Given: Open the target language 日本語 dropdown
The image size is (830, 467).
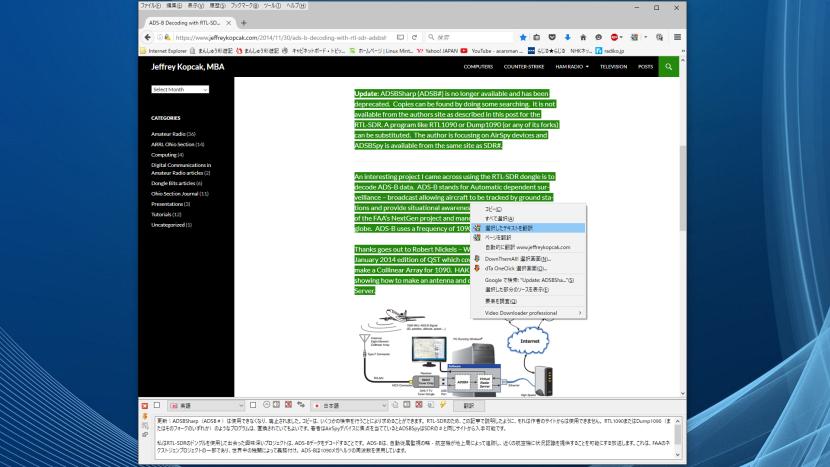Looking at the screenshot, I should pos(349,406).
